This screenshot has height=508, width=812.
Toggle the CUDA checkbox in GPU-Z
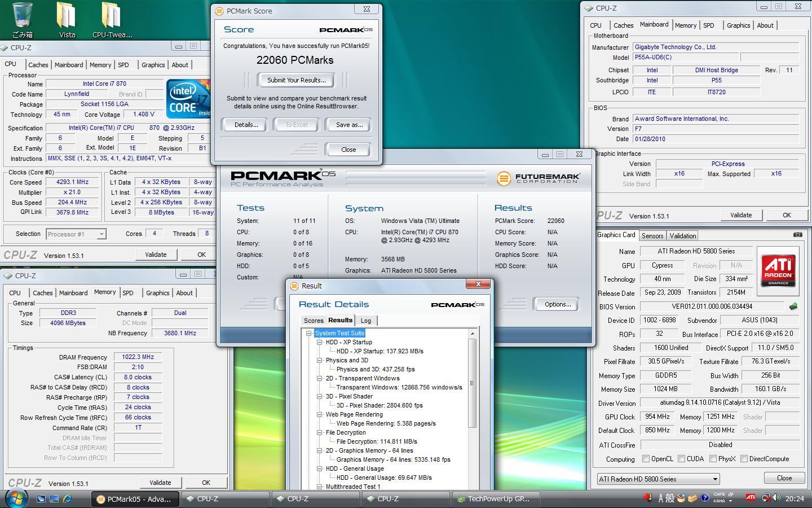[681, 459]
